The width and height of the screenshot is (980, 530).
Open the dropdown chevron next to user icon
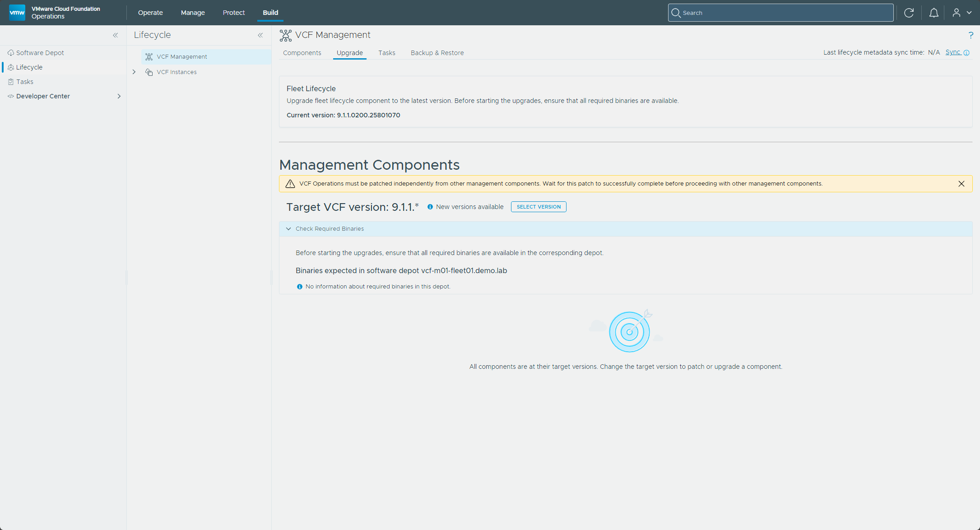[x=969, y=13]
